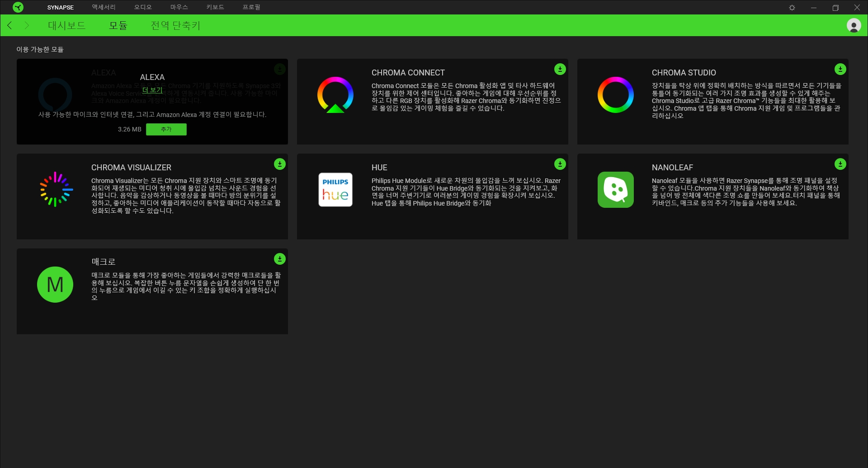This screenshot has width=868, height=468.
Task: Click the 이용 가능한 모듈 heading
Action: coord(40,49)
